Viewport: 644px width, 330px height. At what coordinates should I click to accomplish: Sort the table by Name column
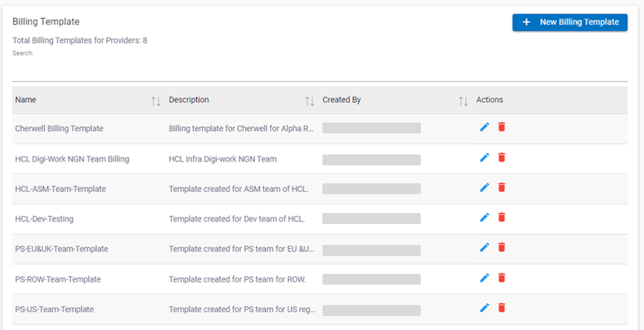(x=155, y=101)
